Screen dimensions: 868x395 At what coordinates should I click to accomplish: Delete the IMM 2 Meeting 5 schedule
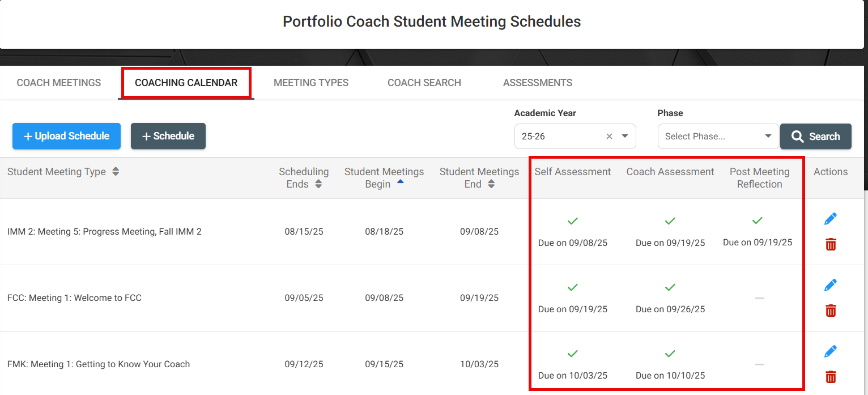click(x=831, y=244)
